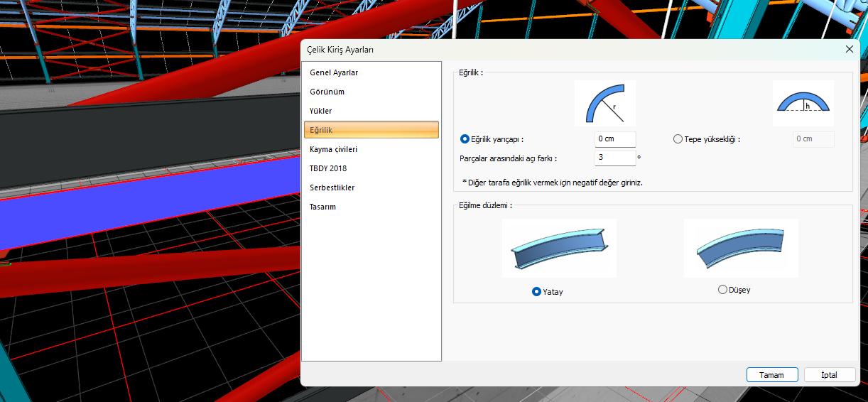Open the Tasarım settings page

[323, 207]
